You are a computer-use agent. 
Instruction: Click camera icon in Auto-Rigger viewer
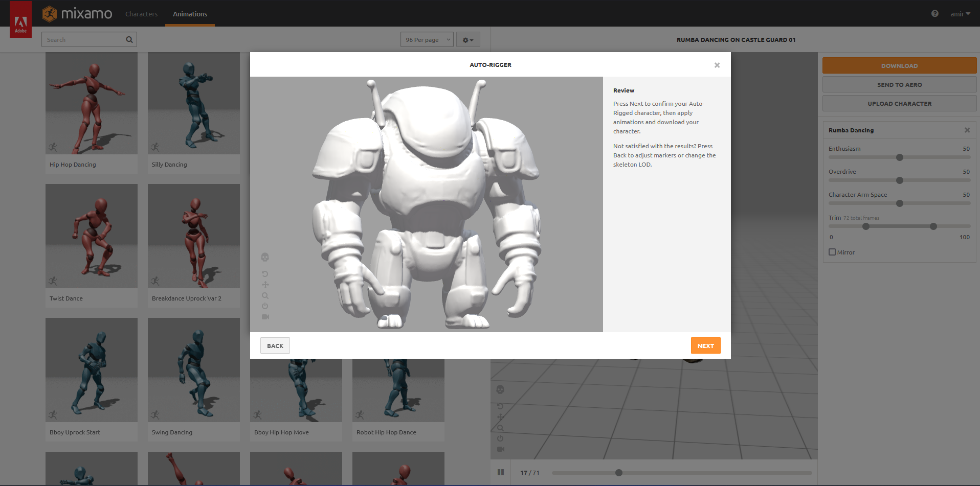pyautogui.click(x=265, y=317)
